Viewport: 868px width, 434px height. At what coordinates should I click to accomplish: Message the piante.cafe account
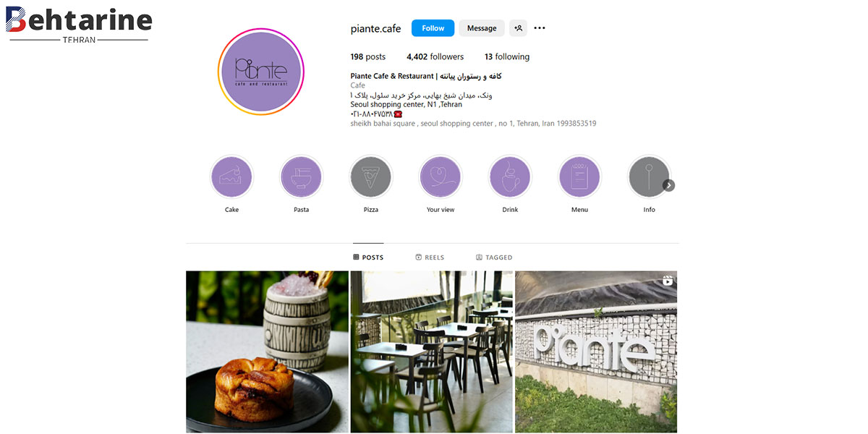(482, 28)
